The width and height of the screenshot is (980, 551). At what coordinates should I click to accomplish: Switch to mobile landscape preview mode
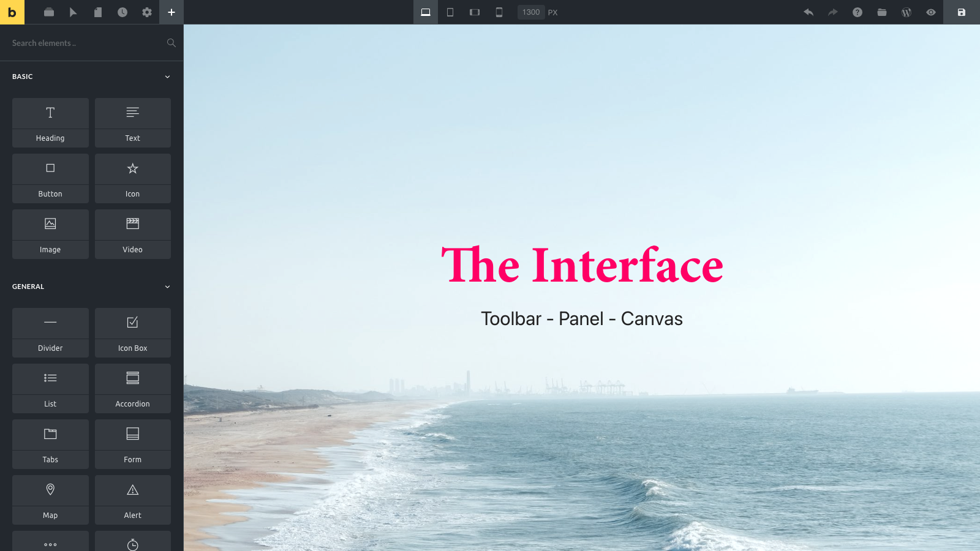(475, 12)
